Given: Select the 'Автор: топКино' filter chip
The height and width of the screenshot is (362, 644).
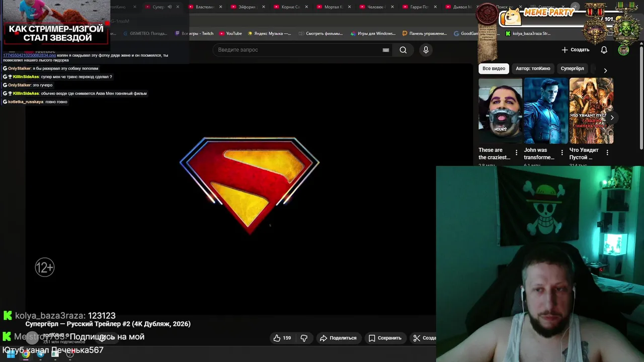Looking at the screenshot, I should tap(533, 68).
